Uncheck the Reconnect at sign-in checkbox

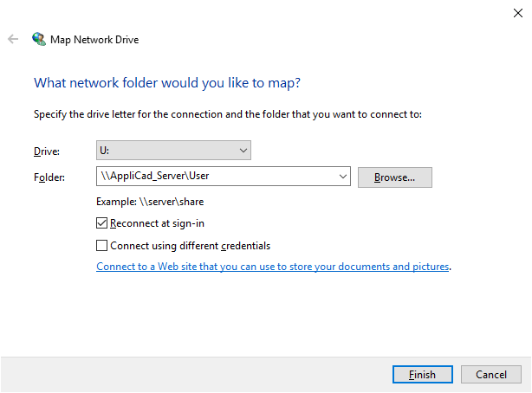tap(101, 223)
